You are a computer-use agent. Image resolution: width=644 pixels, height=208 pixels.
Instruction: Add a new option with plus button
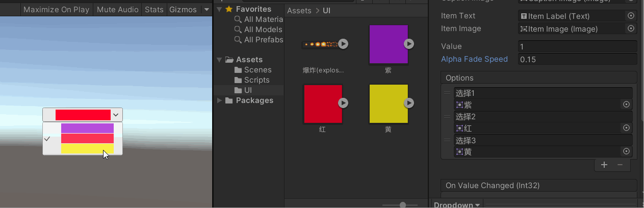[x=604, y=165]
